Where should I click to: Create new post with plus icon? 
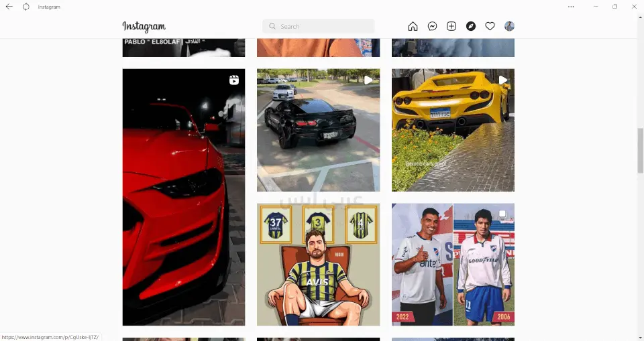tap(451, 26)
